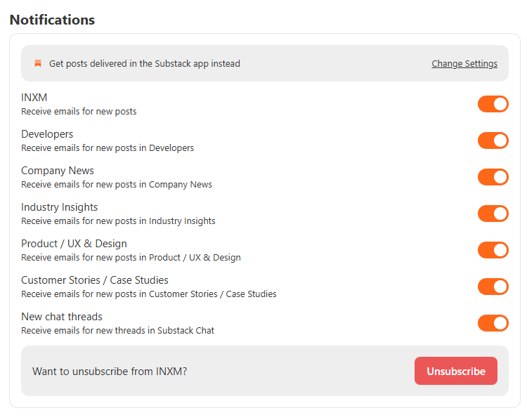The width and height of the screenshot is (527, 420).
Task: Select the 'Developers' section title label
Action: (x=47, y=134)
